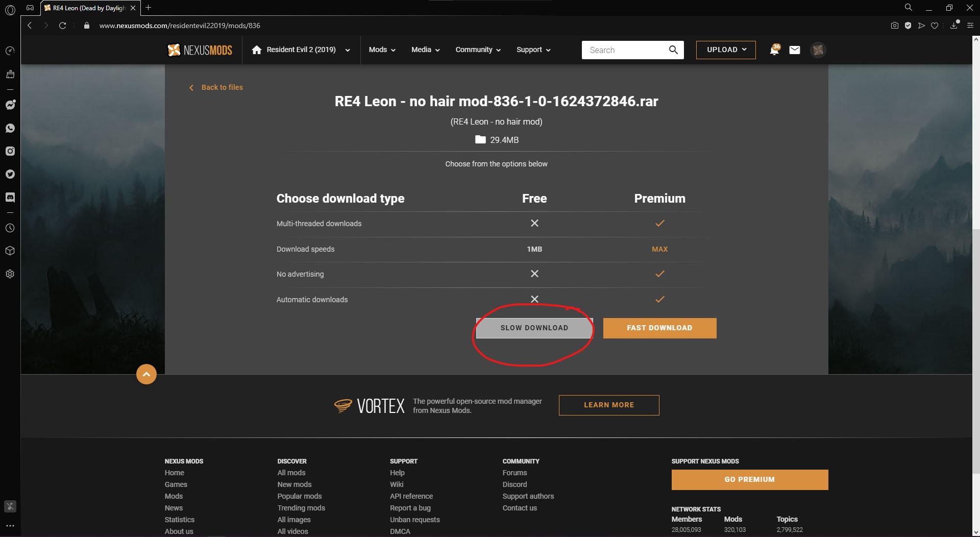Expand the Media menu
The image size is (980, 537).
click(426, 50)
